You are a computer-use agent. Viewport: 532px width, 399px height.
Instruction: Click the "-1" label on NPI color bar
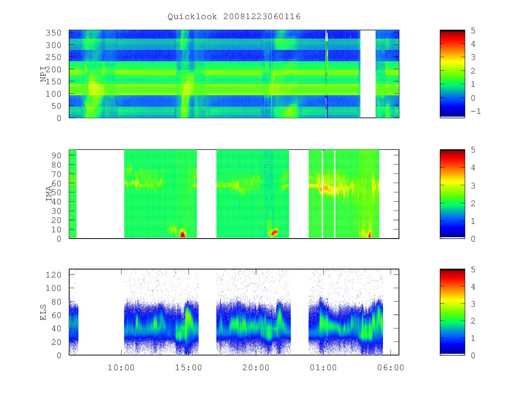click(475, 111)
